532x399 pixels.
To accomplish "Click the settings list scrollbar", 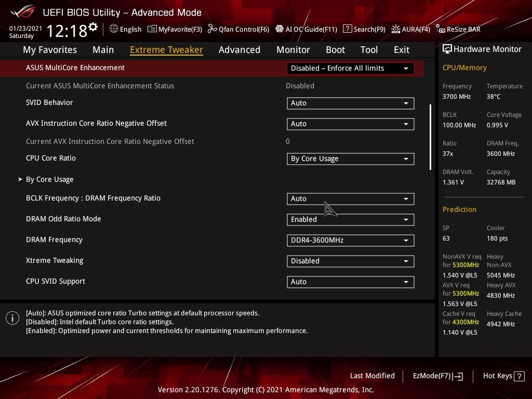I will [x=430, y=137].
